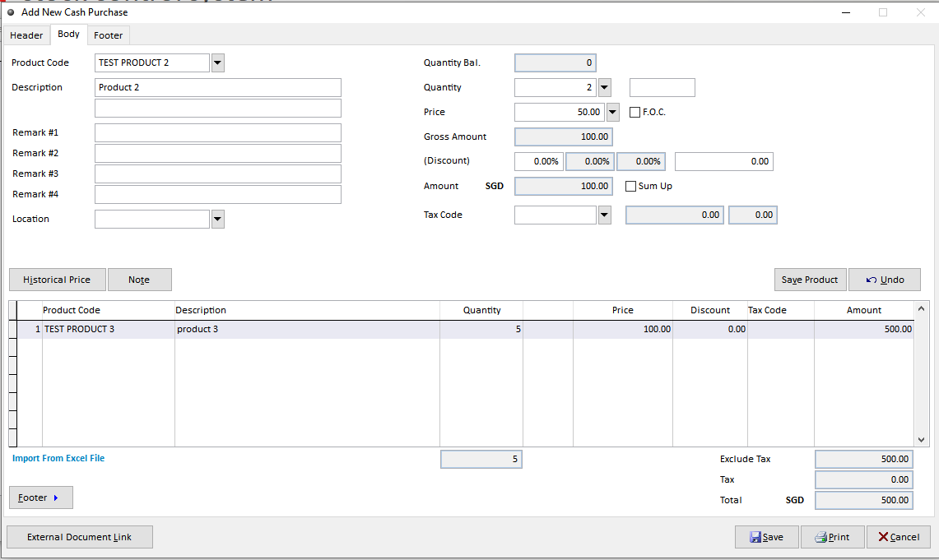Viewport: 939px width, 560px height.
Task: Click the Gross Amount field
Action: (564, 137)
